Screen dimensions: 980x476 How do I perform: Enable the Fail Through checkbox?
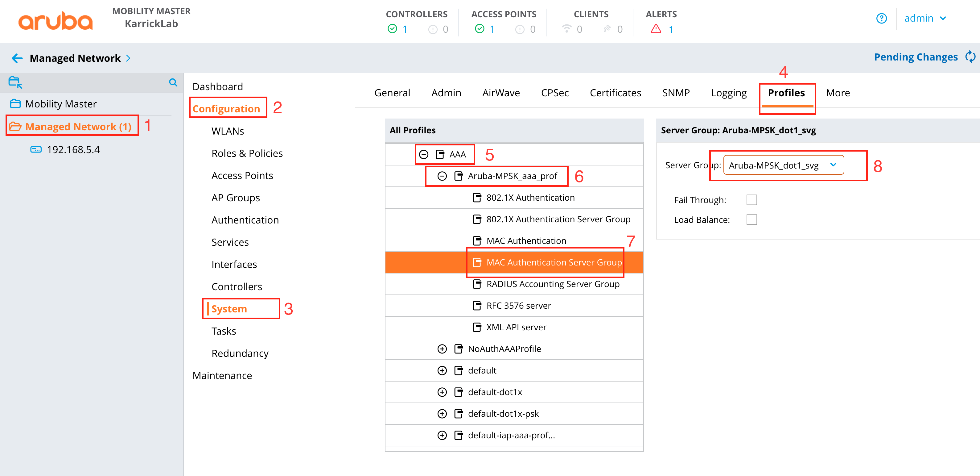(751, 200)
